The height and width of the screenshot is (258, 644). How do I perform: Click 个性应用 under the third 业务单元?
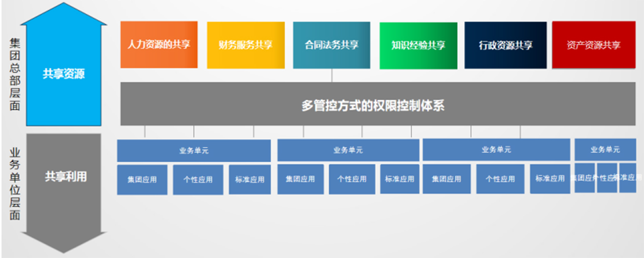[x=500, y=179]
